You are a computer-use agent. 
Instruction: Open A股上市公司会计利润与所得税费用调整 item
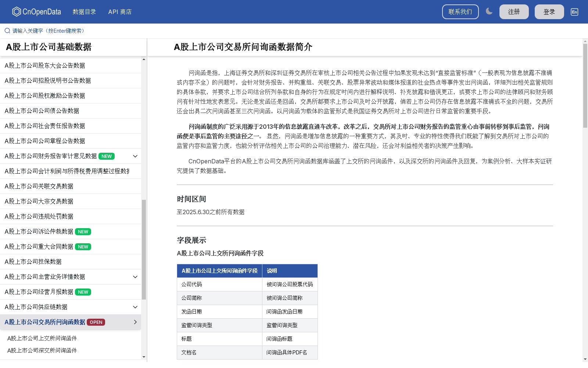(x=71, y=171)
